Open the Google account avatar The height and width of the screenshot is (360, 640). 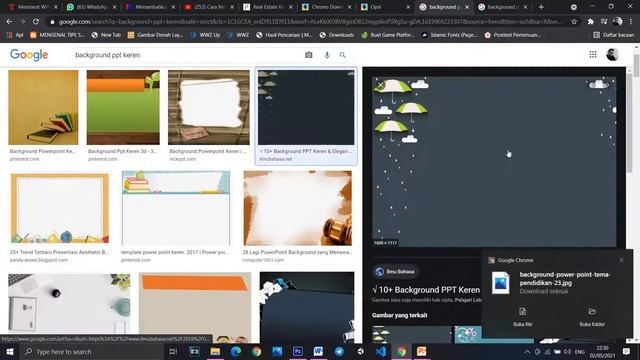[612, 54]
